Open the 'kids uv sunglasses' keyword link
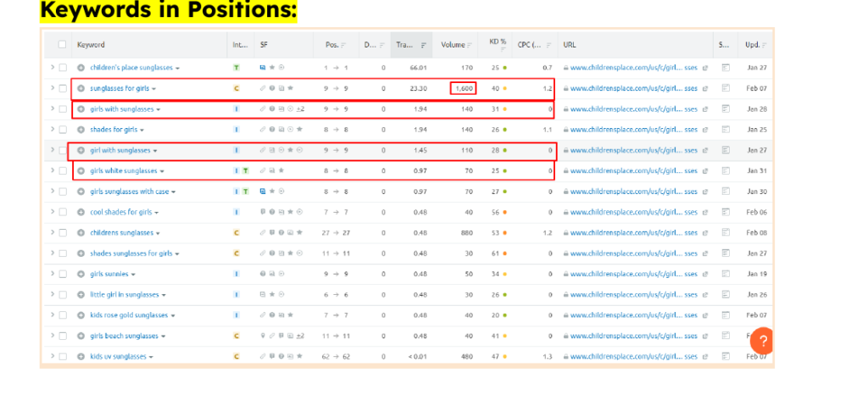This screenshot has width=868, height=395. click(118, 357)
